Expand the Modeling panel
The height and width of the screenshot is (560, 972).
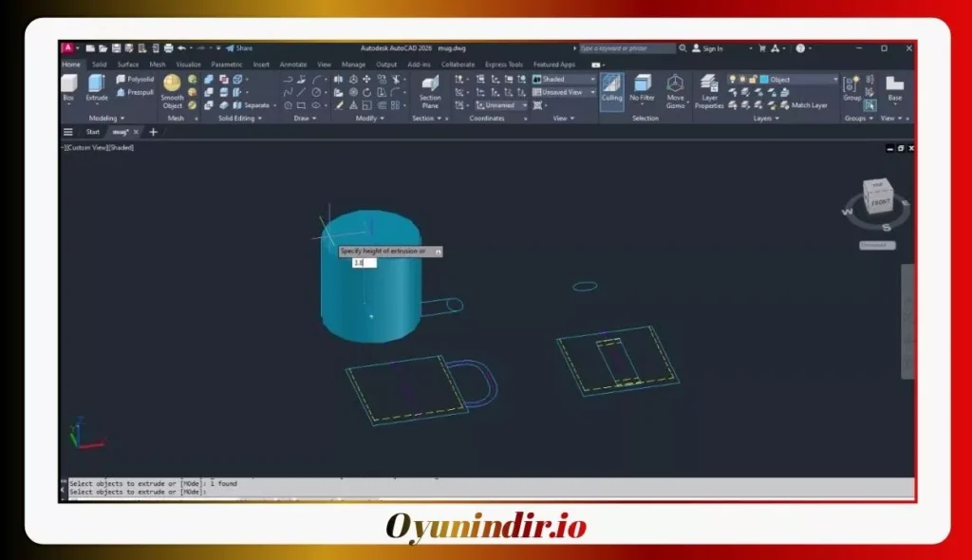(x=106, y=118)
